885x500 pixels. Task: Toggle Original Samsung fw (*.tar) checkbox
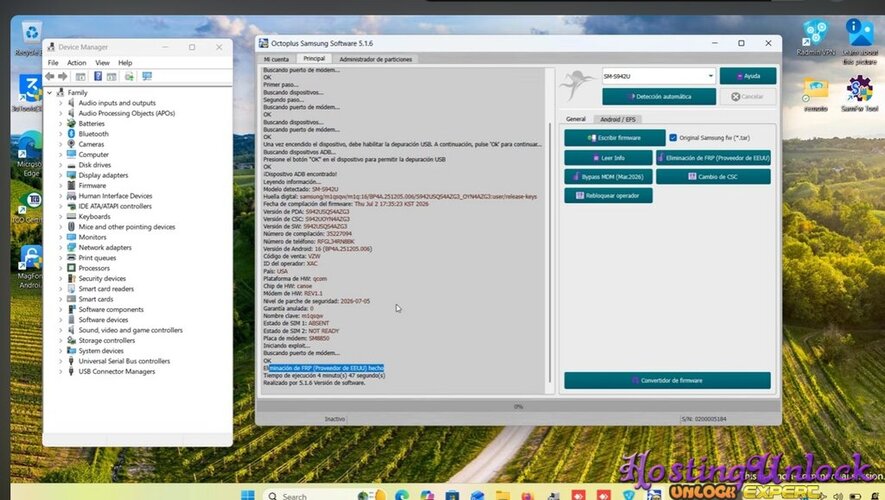tap(673, 138)
